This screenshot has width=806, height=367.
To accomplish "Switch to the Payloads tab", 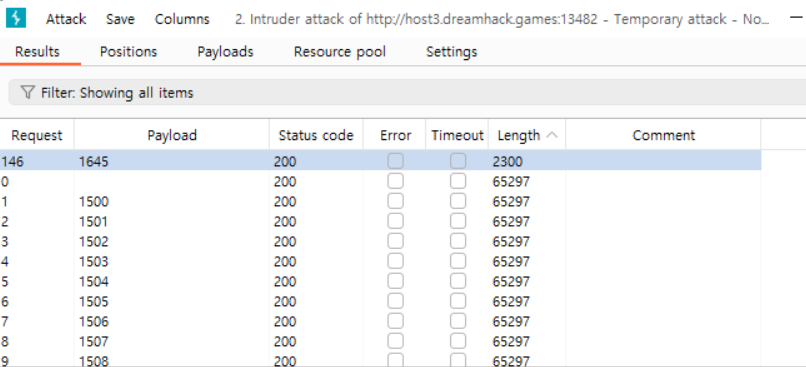I will pyautogui.click(x=225, y=52).
